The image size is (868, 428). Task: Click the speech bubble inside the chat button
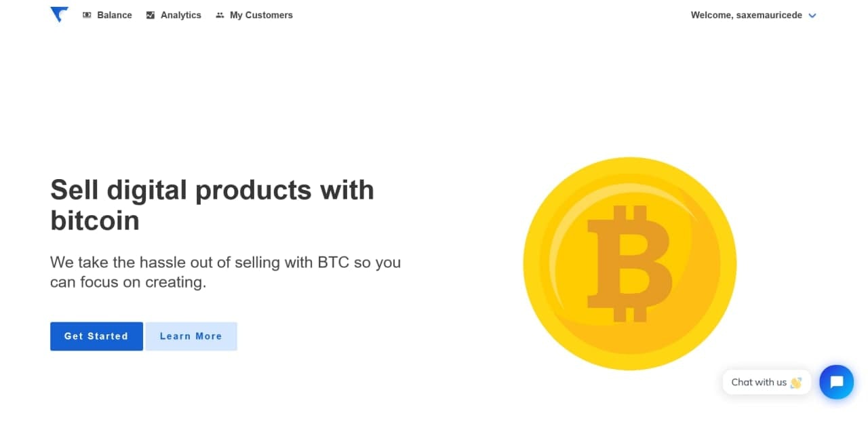point(836,382)
